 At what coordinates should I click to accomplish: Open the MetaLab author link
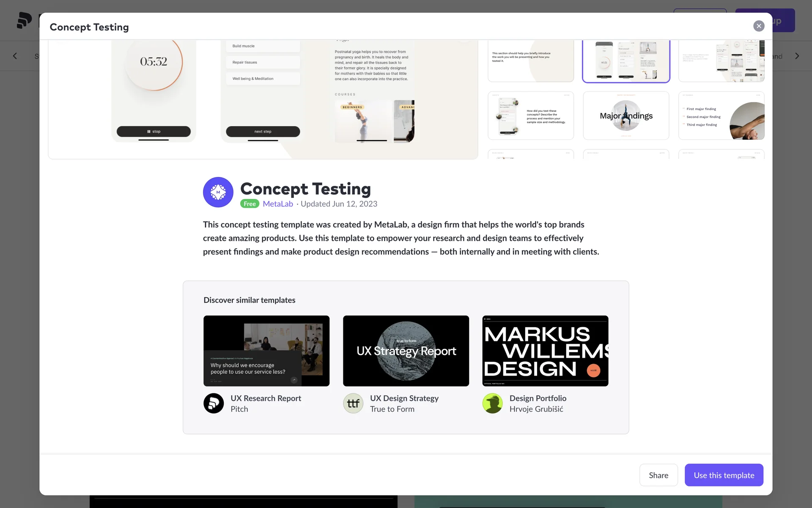[x=278, y=204]
